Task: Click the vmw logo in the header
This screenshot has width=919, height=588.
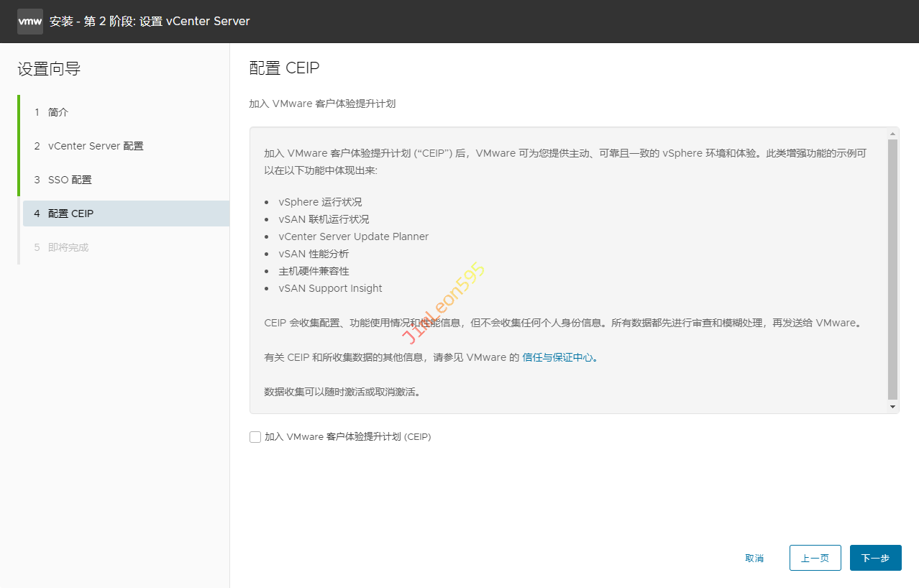Action: click(x=29, y=22)
